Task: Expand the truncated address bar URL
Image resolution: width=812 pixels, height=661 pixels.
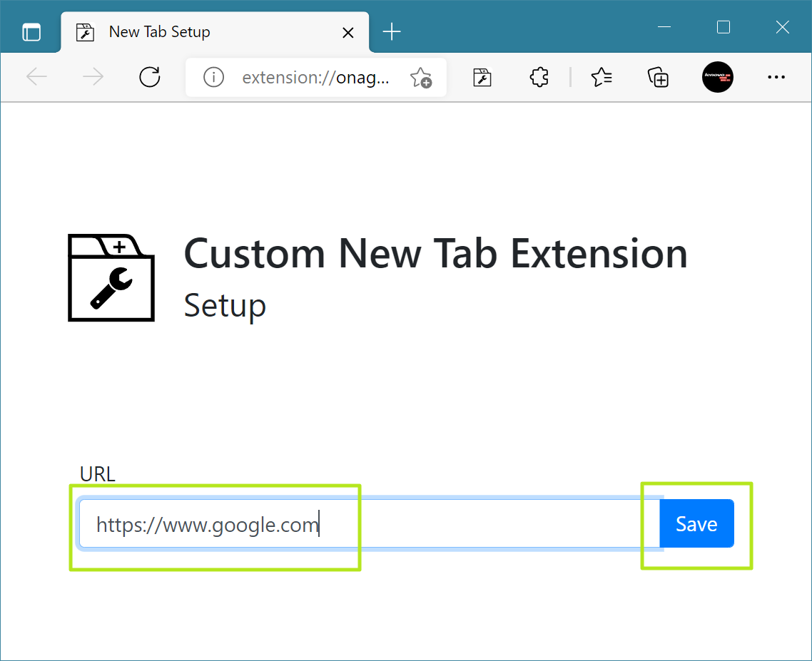Action: (316, 77)
